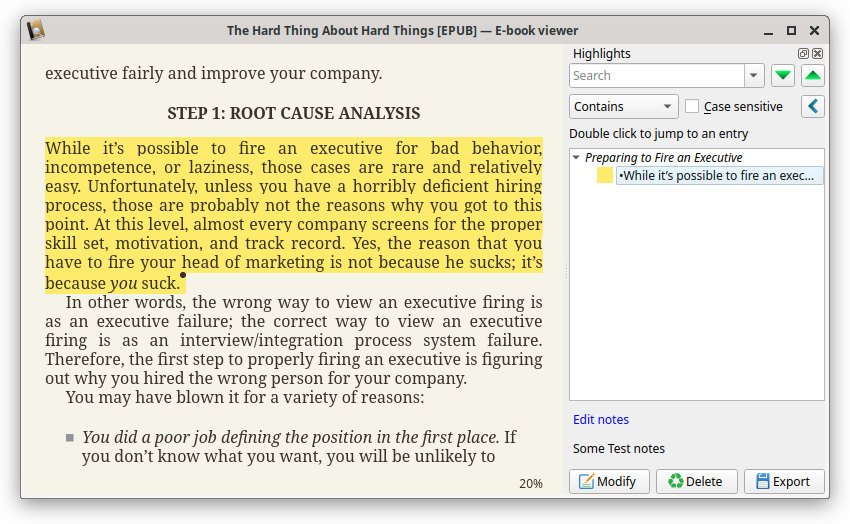Select the Preparing to Fire an Executive chapter entry

click(x=663, y=158)
